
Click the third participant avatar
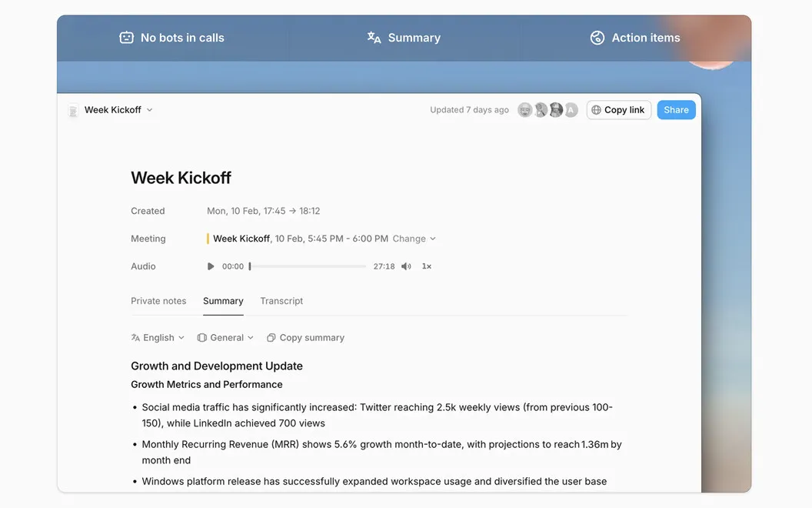pyautogui.click(x=556, y=110)
